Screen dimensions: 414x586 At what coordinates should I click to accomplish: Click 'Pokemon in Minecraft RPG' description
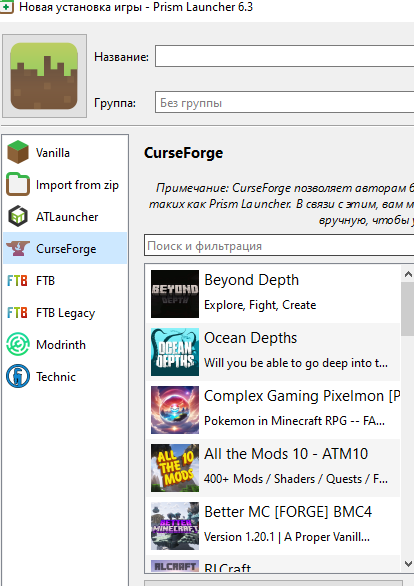pyautogui.click(x=294, y=421)
